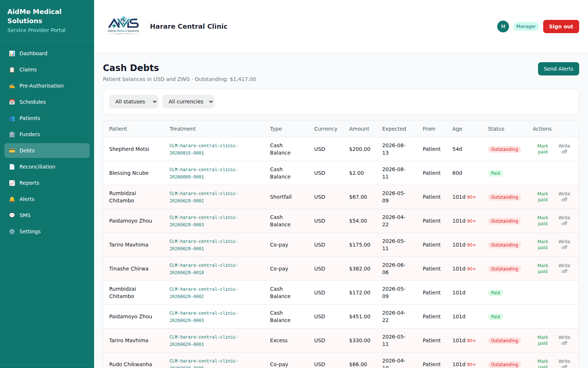Open the All statuses dropdown
The width and height of the screenshot is (588, 368).
[133, 102]
